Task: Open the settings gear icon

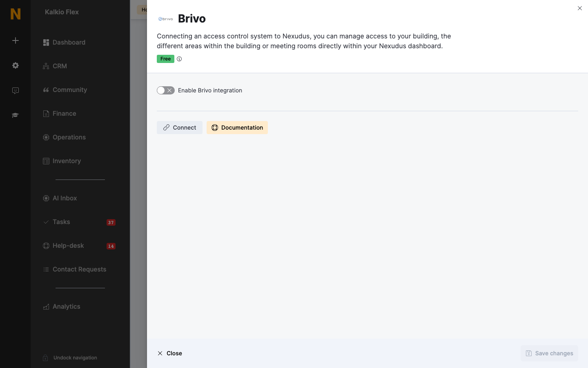Action: 16,65
